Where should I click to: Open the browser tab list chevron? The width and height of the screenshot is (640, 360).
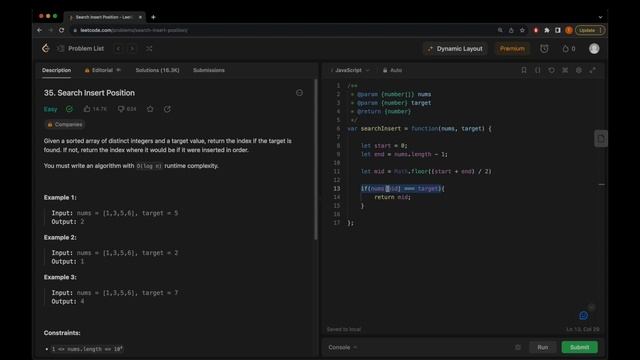pyautogui.click(x=600, y=17)
